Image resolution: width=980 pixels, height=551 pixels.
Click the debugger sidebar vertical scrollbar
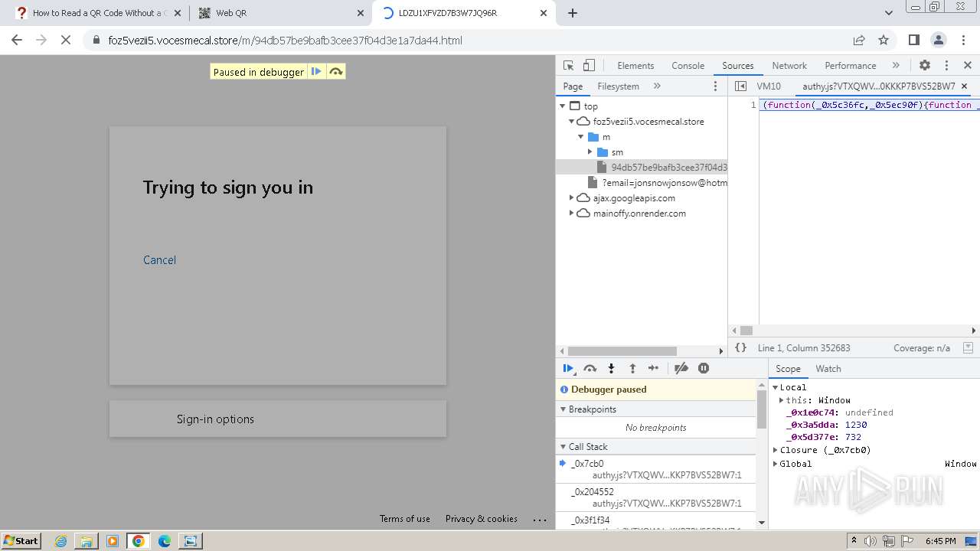761,409
